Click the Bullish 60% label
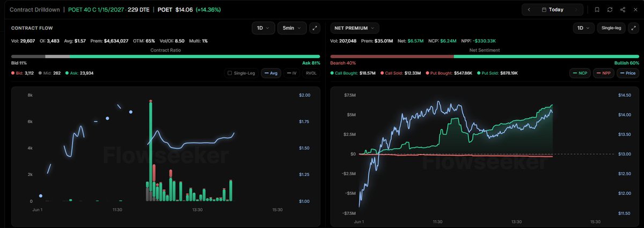 pos(627,63)
